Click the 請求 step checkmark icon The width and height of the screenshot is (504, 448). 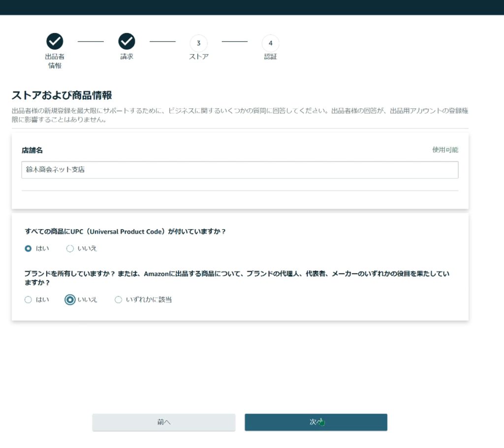pyautogui.click(x=127, y=41)
